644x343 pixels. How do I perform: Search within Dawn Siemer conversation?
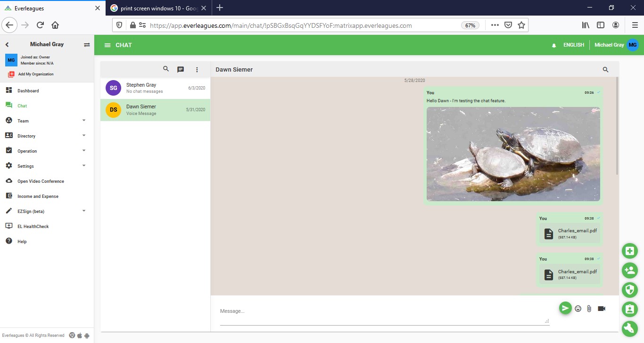coord(606,70)
